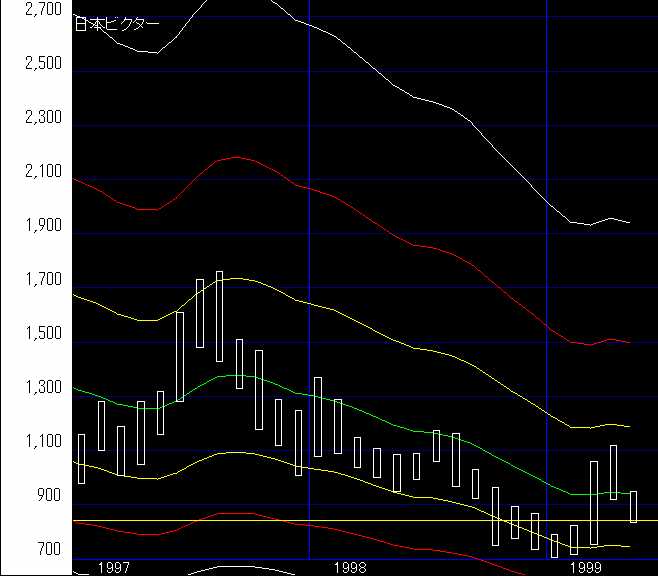Click the 1997 year label on time axis
The width and height of the screenshot is (658, 578).
click(x=113, y=567)
